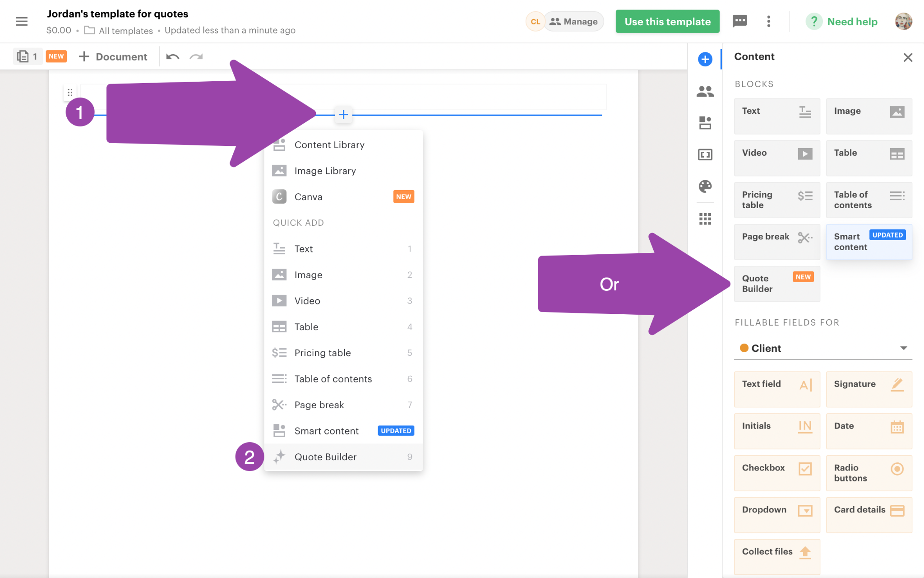Open the chat comments icon
The image size is (924, 578).
tap(740, 21)
